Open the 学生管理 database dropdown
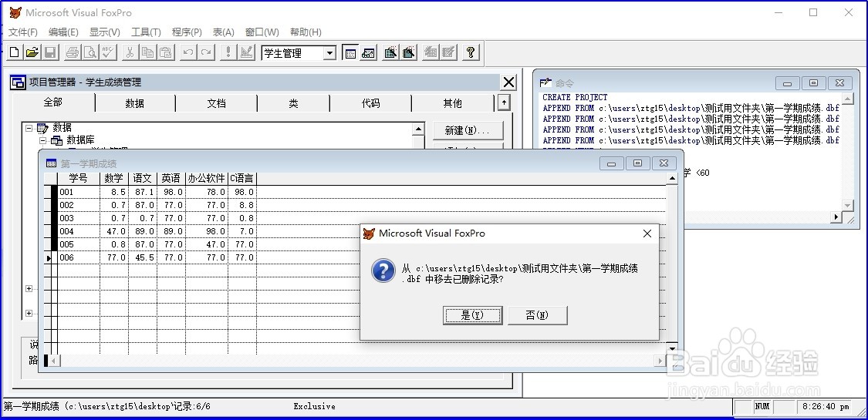The image size is (868, 420). (330, 53)
